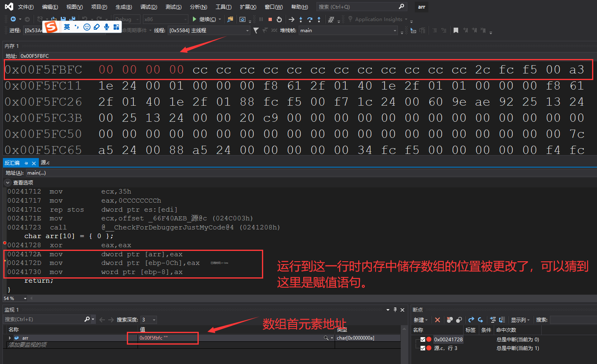Close the Watch 1 panel
Viewport: 597px width, 364px height.
pos(402,310)
